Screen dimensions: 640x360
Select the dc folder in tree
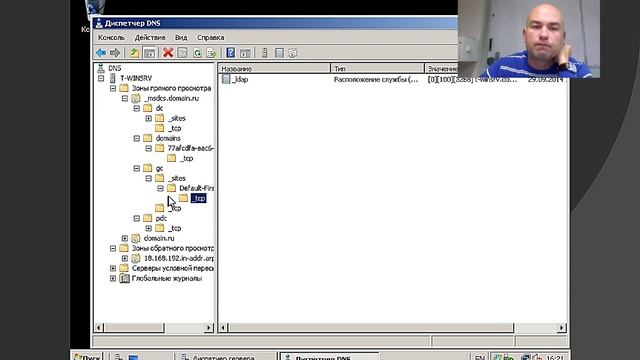pos(159,108)
